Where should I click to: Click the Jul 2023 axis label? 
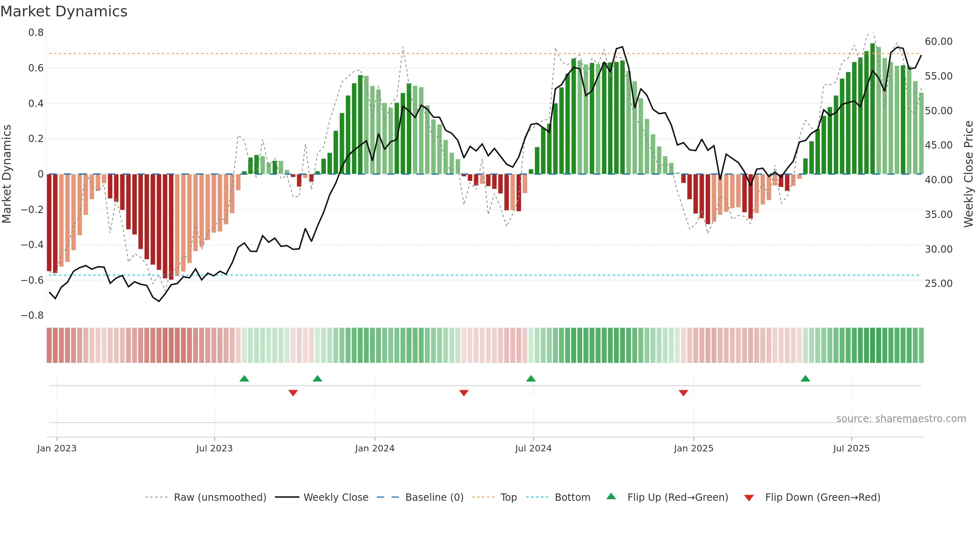(x=214, y=448)
